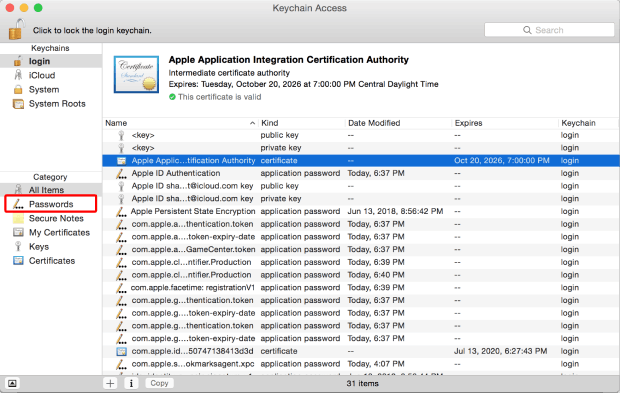
Task: Select the com.apple.facetime: registrationV1 row
Action: pos(361,287)
